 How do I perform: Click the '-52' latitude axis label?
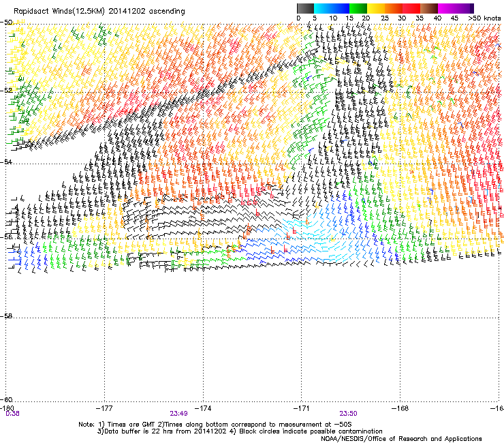tap(6, 91)
